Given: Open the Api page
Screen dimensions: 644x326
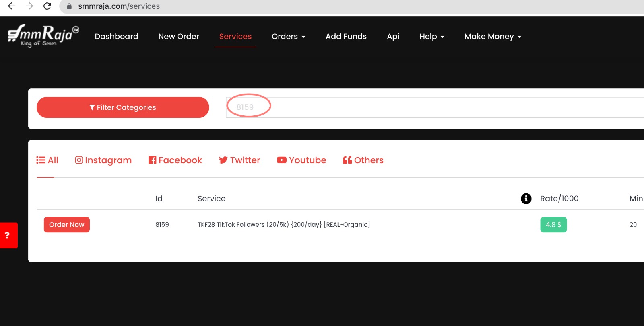Looking at the screenshot, I should pyautogui.click(x=393, y=36).
